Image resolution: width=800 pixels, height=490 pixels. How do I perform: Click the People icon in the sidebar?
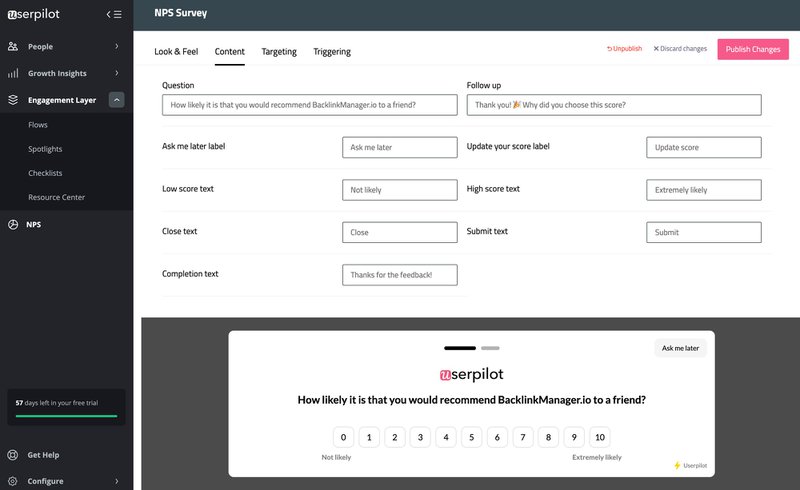(x=13, y=46)
